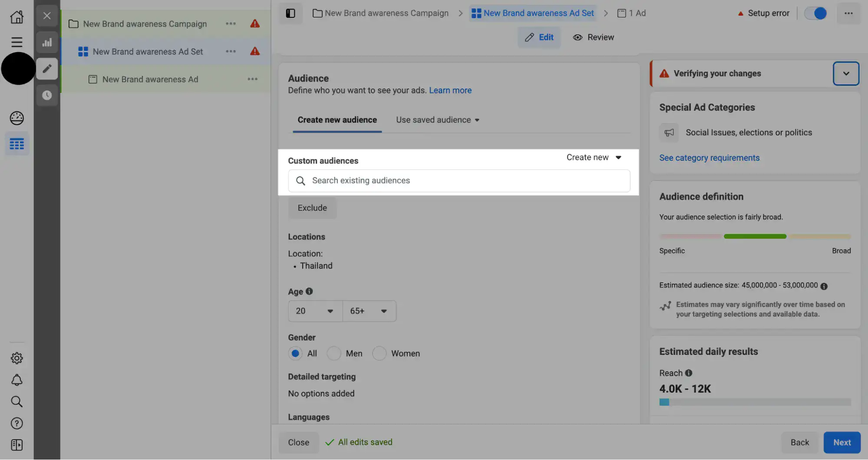Image resolution: width=868 pixels, height=460 pixels.
Task: Open the Meta home icon
Action: click(17, 17)
